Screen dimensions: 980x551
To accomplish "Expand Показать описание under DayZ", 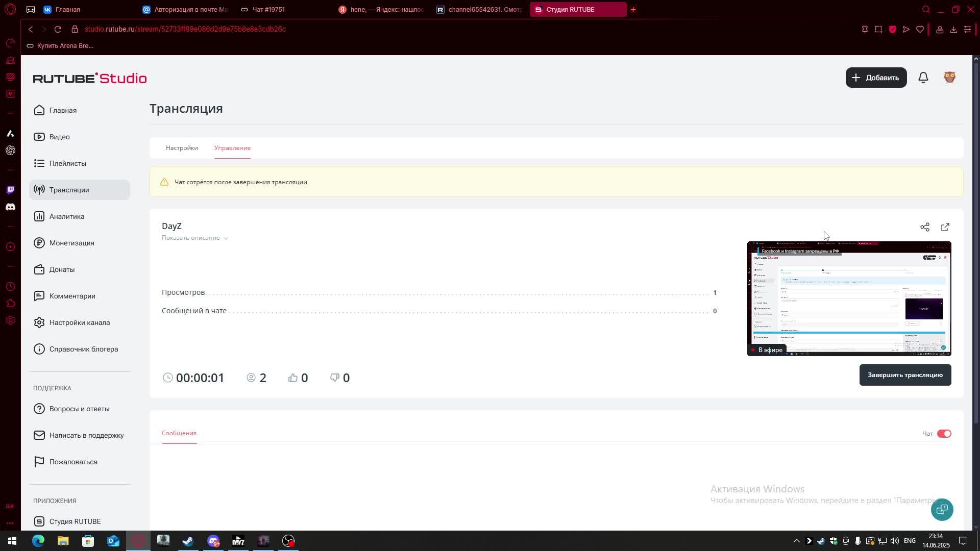I will [194, 238].
